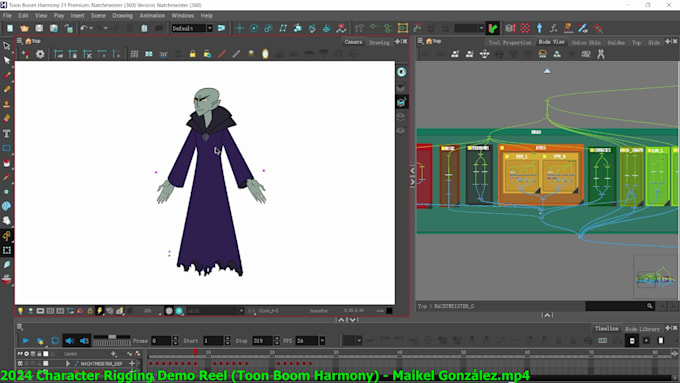The image size is (680, 383).
Task: Switch to the Tool Properties tab
Action: pyautogui.click(x=510, y=43)
